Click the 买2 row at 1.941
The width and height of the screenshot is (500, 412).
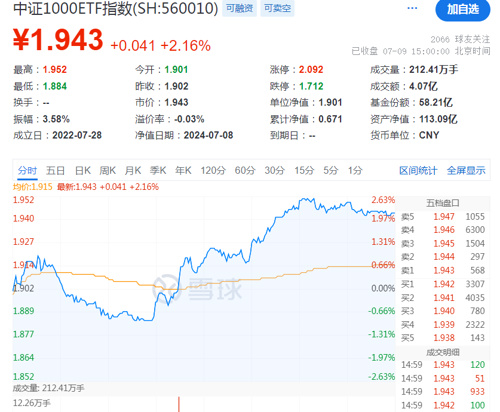[x=443, y=298]
